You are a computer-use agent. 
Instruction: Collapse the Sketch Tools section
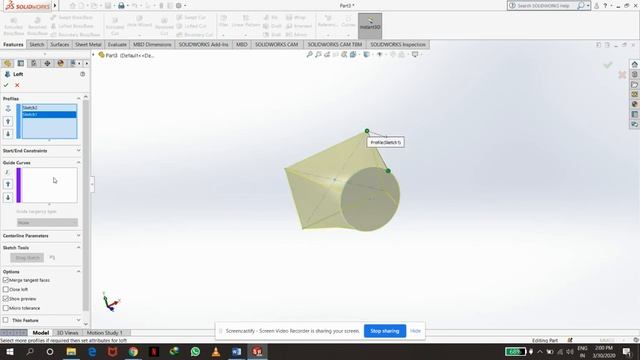78,247
